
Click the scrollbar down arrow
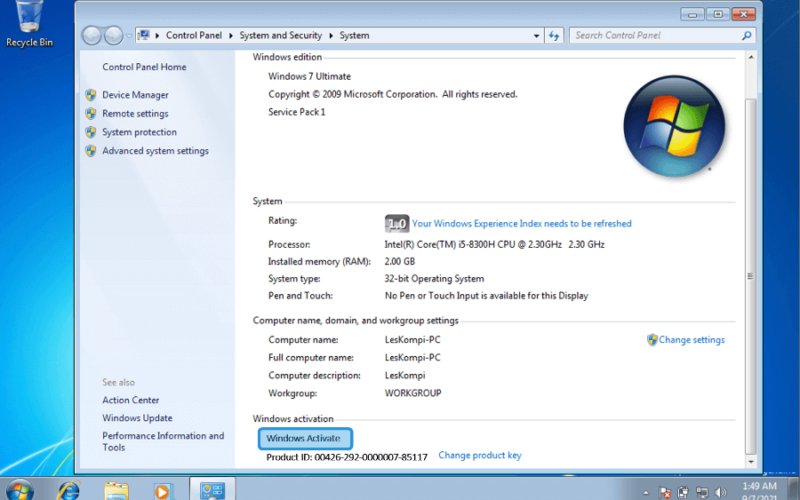click(x=751, y=462)
